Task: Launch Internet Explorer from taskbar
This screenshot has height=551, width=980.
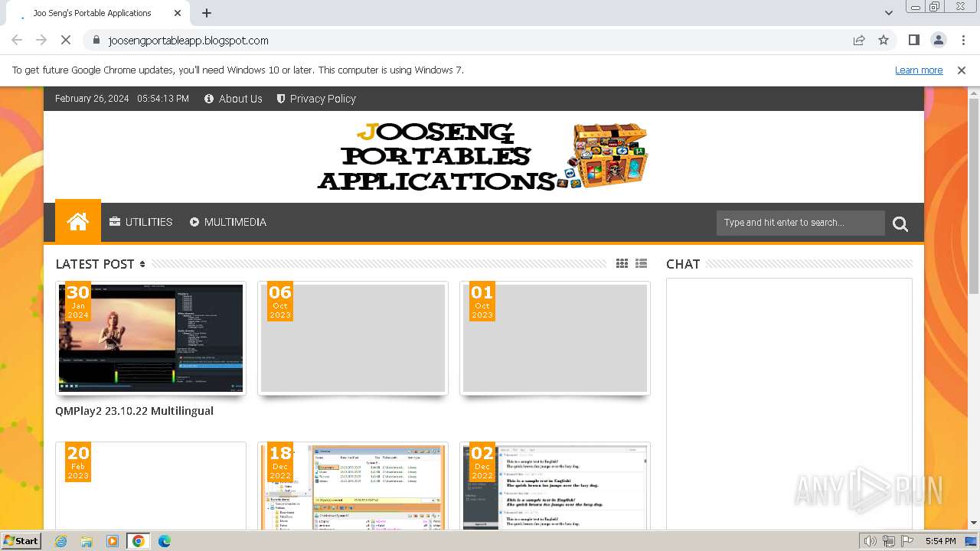Action: 60,541
